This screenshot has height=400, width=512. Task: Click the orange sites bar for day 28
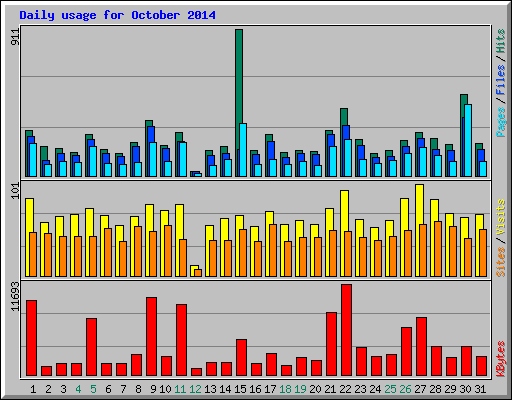438,249
